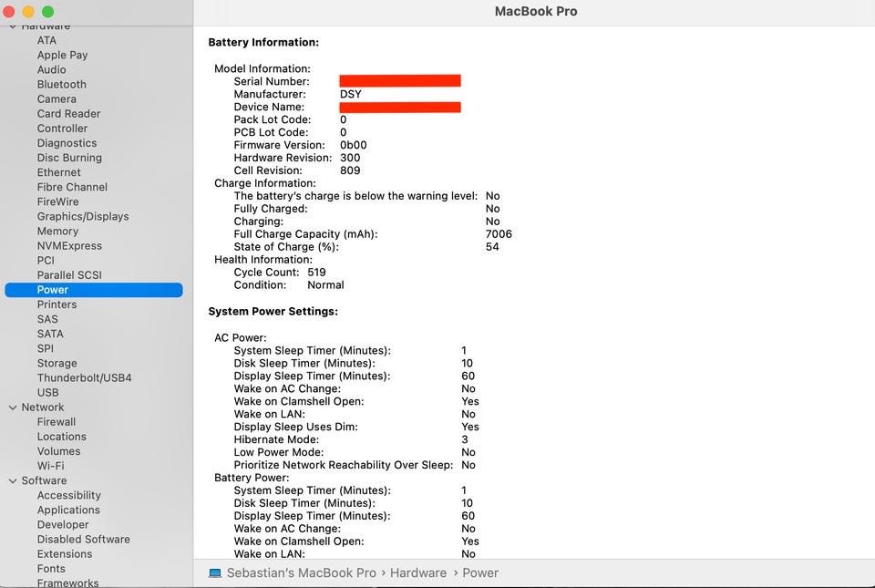875x588 pixels.
Task: Open Wi-Fi under Network
Action: tap(50, 466)
